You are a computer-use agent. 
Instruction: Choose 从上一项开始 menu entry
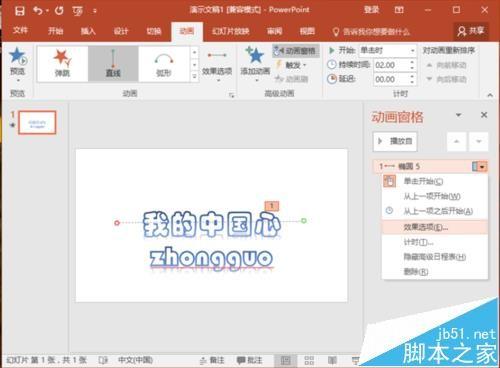[435, 196]
